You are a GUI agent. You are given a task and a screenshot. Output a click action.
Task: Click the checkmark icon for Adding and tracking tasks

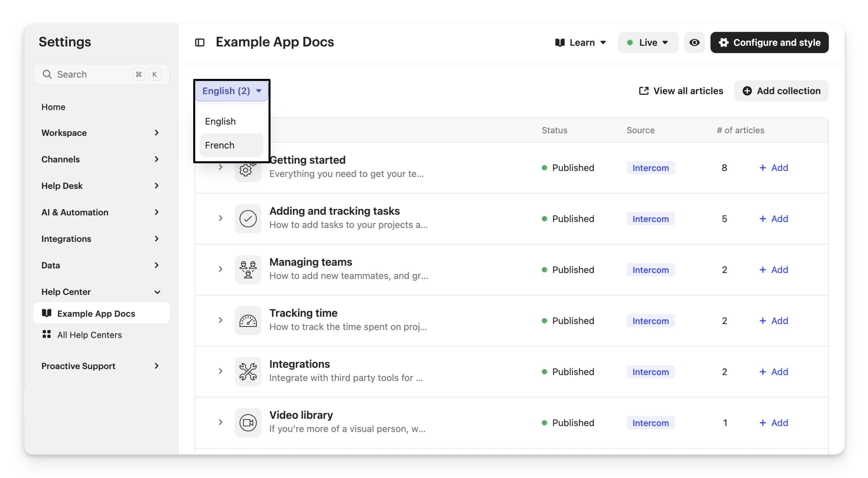[x=248, y=219]
